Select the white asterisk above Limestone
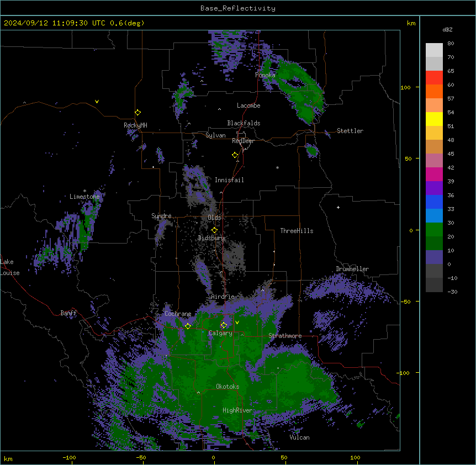476x465 pixels. coord(84,191)
